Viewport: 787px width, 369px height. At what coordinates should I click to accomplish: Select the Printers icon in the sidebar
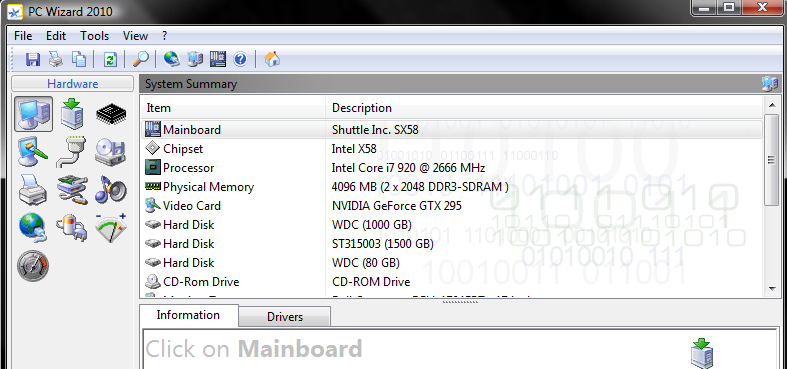(33, 190)
